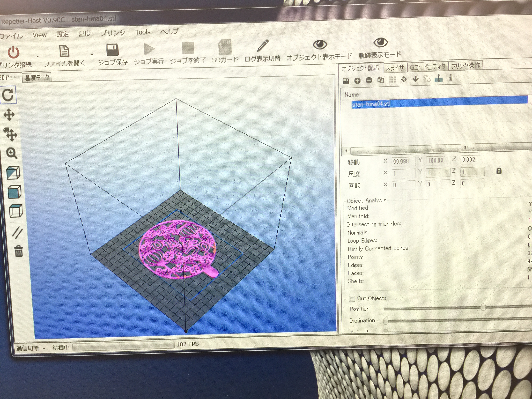Click the 回転 X rotation field
The height and width of the screenshot is (399, 532).
click(403, 185)
